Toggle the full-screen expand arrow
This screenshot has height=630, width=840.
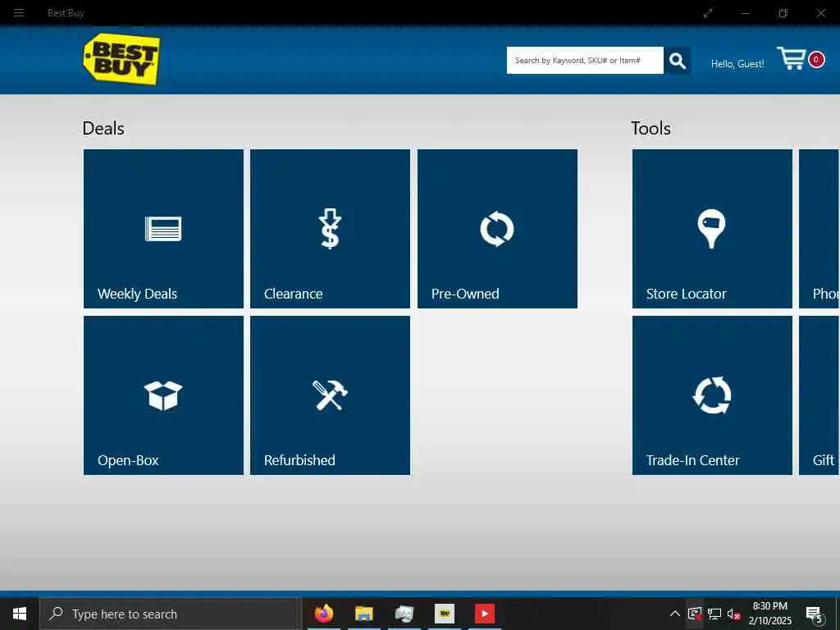tap(708, 13)
